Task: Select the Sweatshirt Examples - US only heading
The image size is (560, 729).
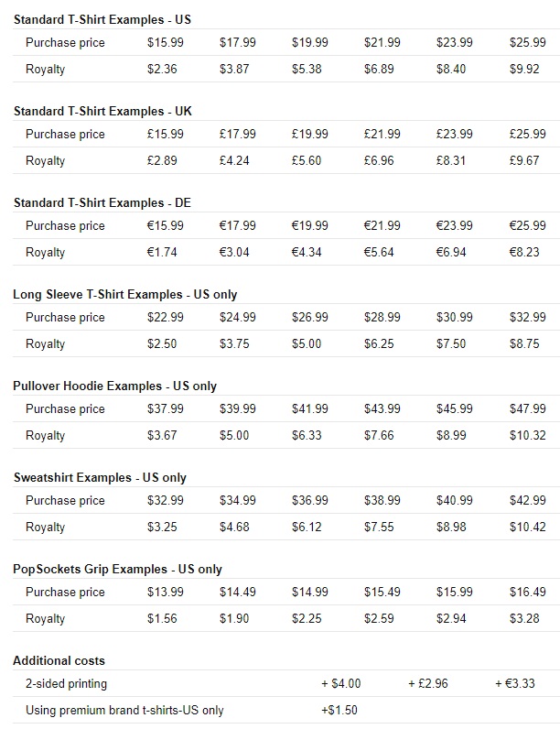Action: [x=100, y=477]
